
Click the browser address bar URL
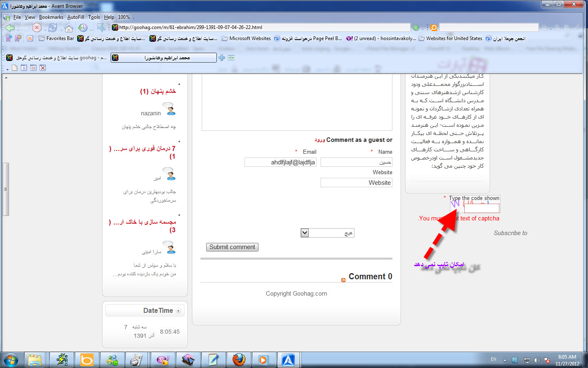(261, 27)
